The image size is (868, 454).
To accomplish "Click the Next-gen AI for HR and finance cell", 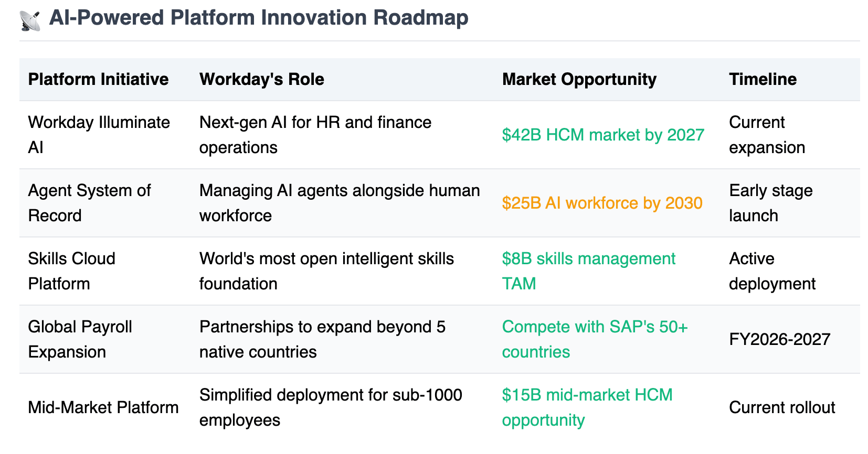I will click(315, 135).
